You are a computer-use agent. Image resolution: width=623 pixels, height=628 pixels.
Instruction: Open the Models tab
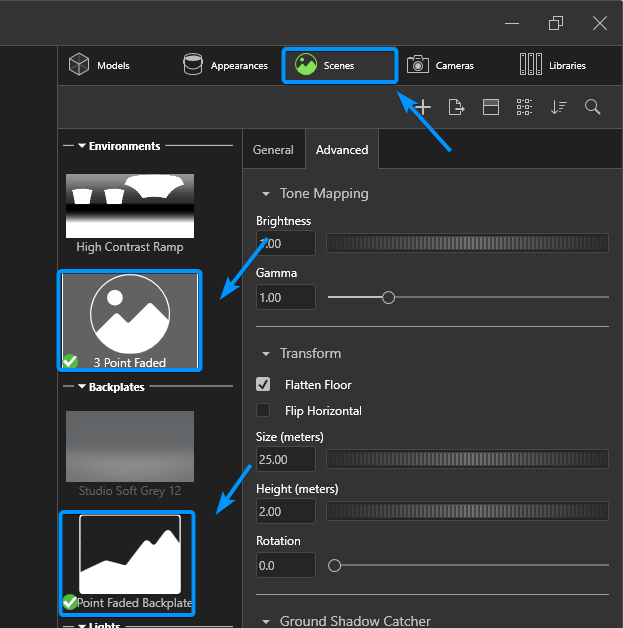click(x=99, y=65)
